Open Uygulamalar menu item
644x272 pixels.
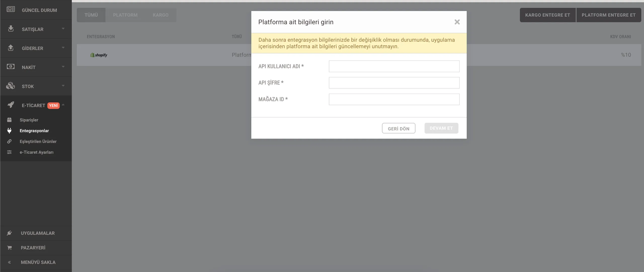coord(36,233)
